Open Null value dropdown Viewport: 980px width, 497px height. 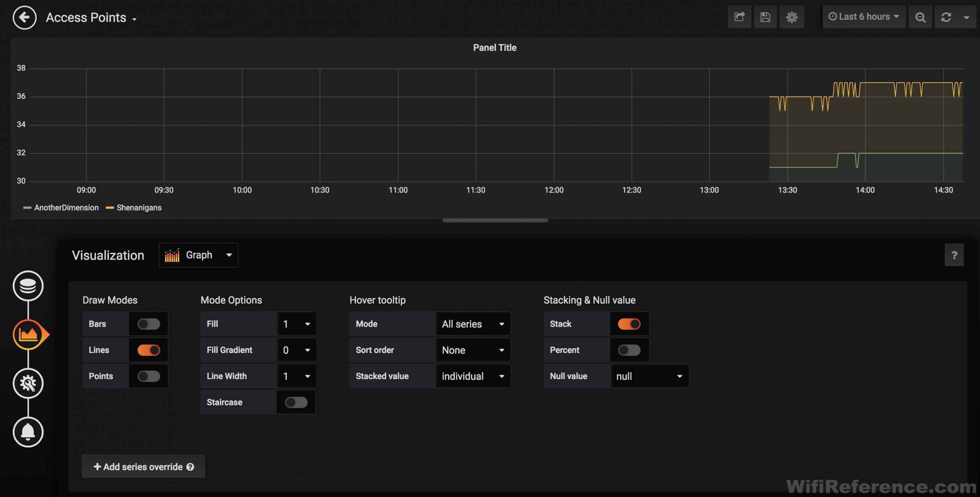coord(649,376)
